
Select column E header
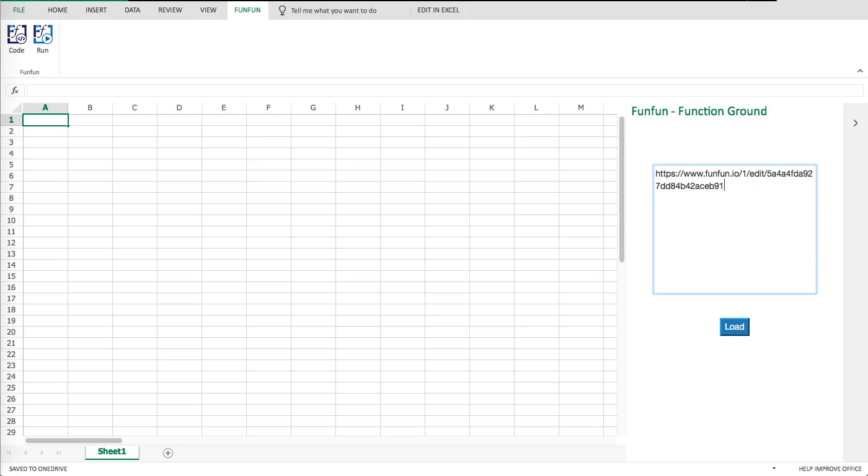pyautogui.click(x=224, y=108)
